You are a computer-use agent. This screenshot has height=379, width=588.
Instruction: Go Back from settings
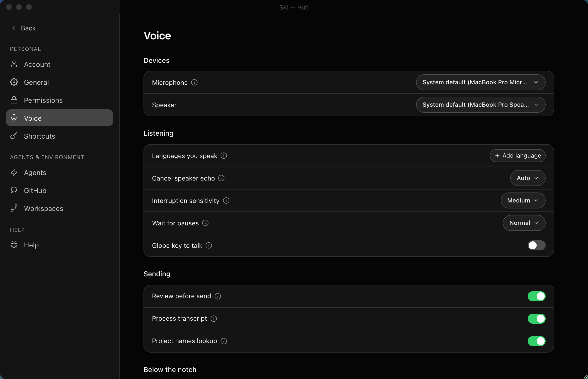[x=24, y=28]
